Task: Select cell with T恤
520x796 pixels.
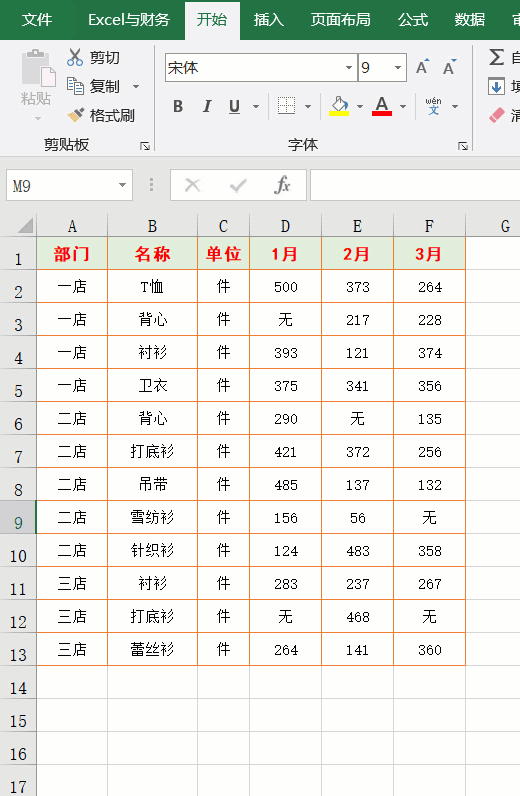Action: point(152,286)
